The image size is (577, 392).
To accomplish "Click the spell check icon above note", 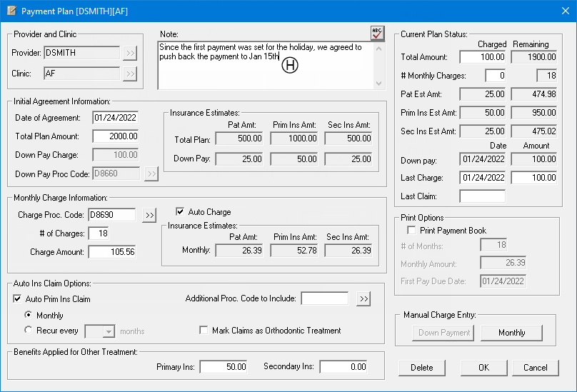I will point(377,33).
